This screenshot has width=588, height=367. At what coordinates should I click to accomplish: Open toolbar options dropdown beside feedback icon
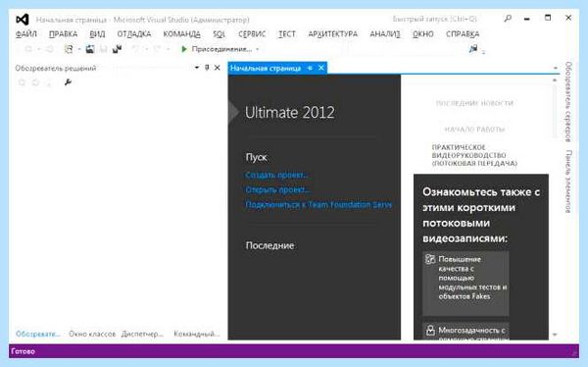point(483,52)
